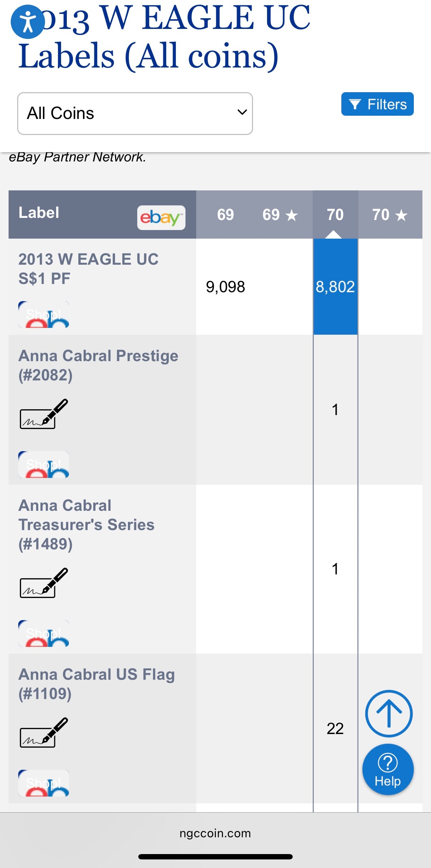The image size is (431, 868).
Task: Select the 69 grade column header
Action: click(225, 215)
